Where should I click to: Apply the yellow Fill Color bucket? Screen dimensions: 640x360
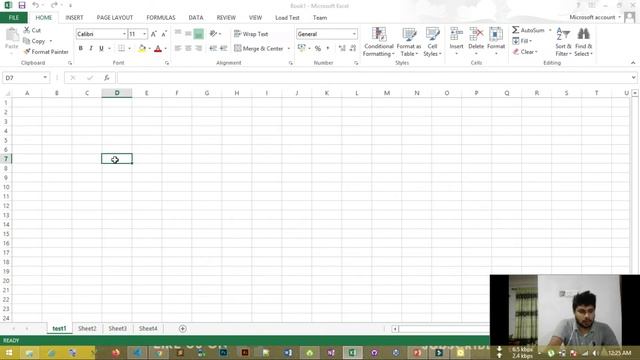142,49
